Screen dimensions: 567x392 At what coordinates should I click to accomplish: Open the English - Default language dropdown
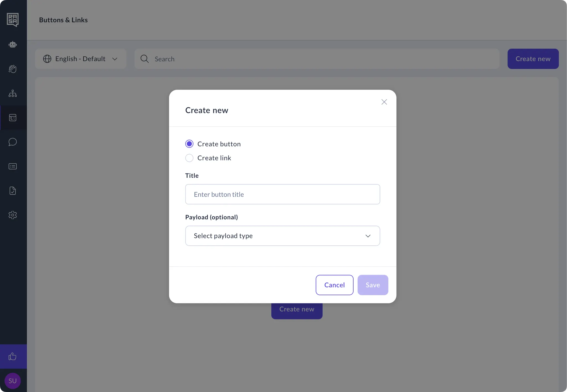click(81, 59)
